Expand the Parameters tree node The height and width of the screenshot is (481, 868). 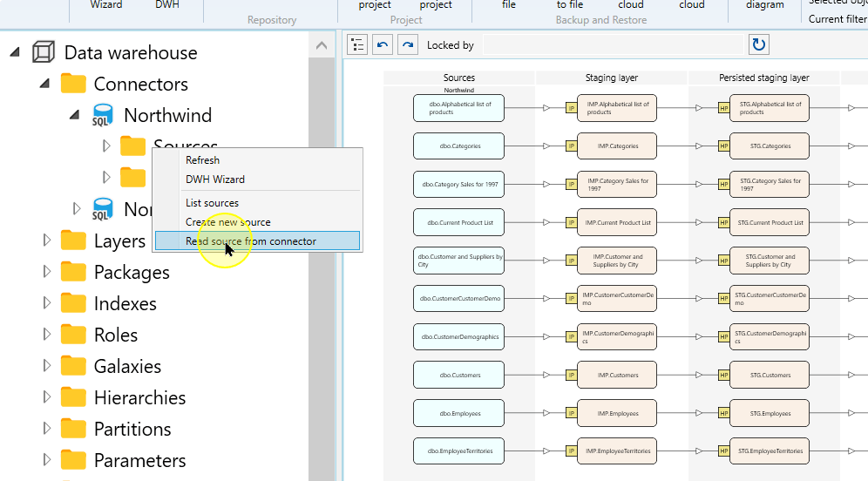click(47, 460)
